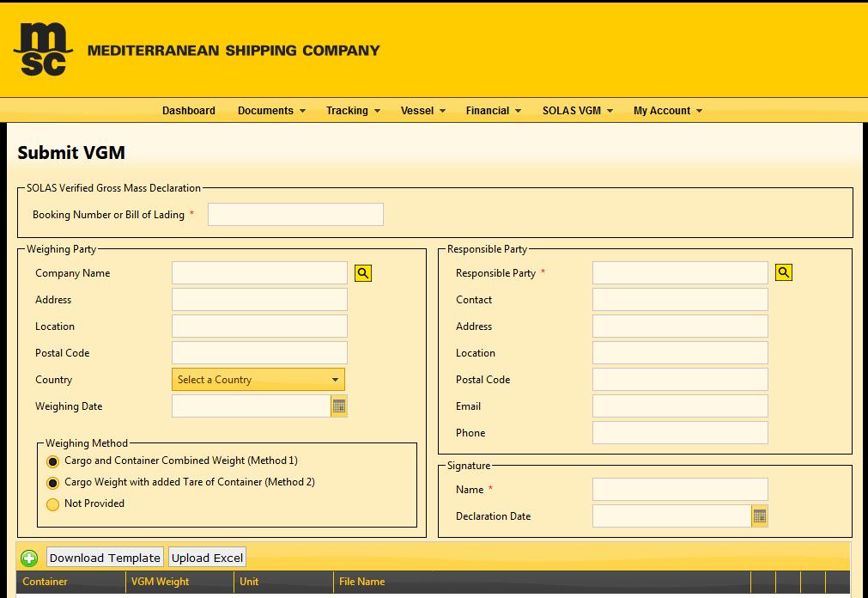Open Declaration Date calendar picker
Viewport: 868px width, 598px height.
(x=760, y=516)
